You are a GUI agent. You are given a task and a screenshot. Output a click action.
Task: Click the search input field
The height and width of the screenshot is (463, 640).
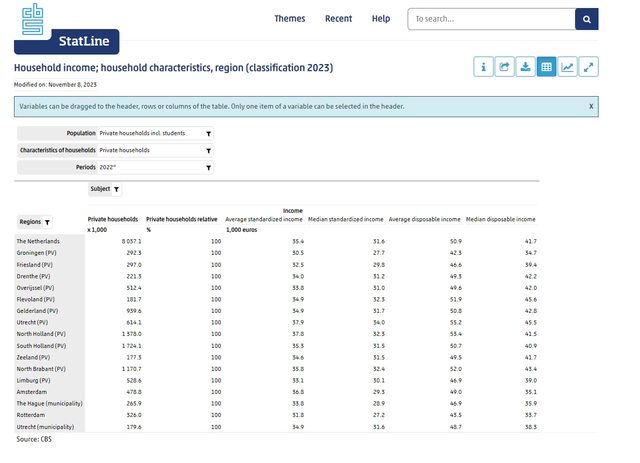(490, 19)
